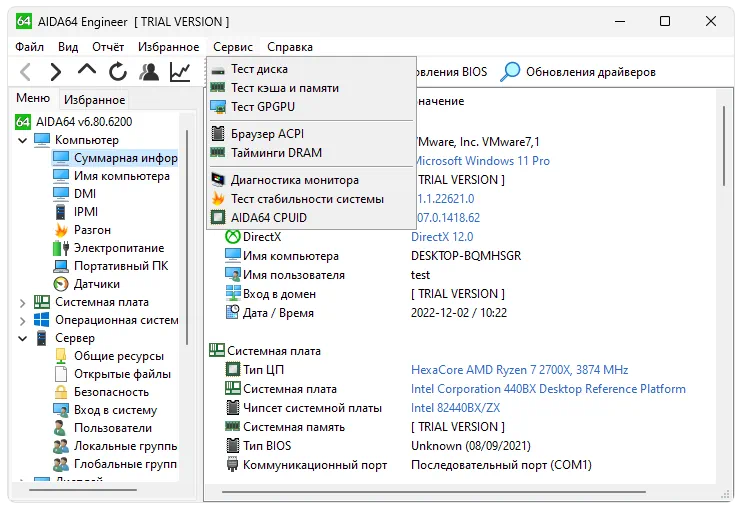The height and width of the screenshot is (509, 742).
Task: Open the Избранное menu in menu bar
Action: point(168,47)
